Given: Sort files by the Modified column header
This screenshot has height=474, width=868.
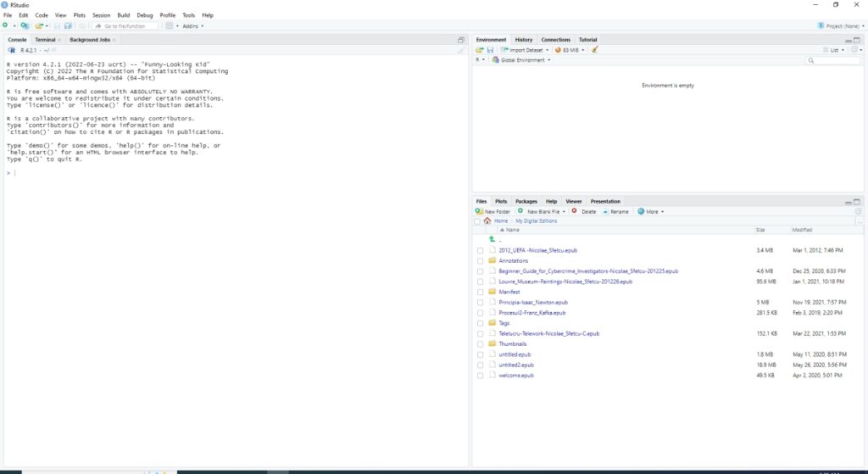Looking at the screenshot, I should [x=802, y=230].
